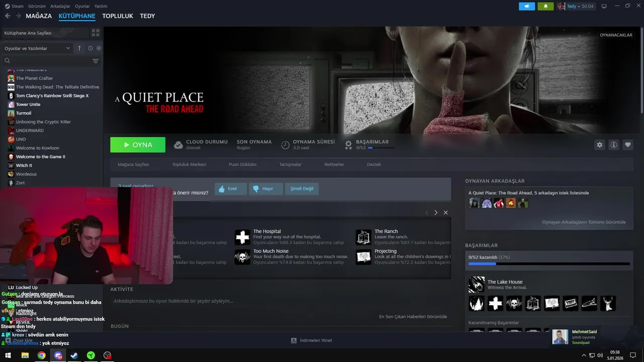Screen dimensions: 644x362
Task: Open the Görünüm menu
Action: click(x=37, y=6)
